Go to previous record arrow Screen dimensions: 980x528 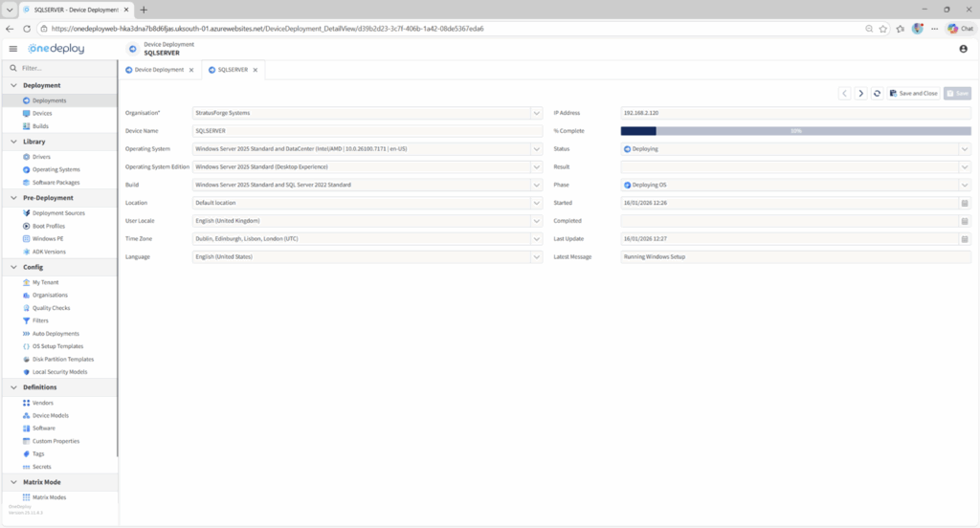click(844, 94)
